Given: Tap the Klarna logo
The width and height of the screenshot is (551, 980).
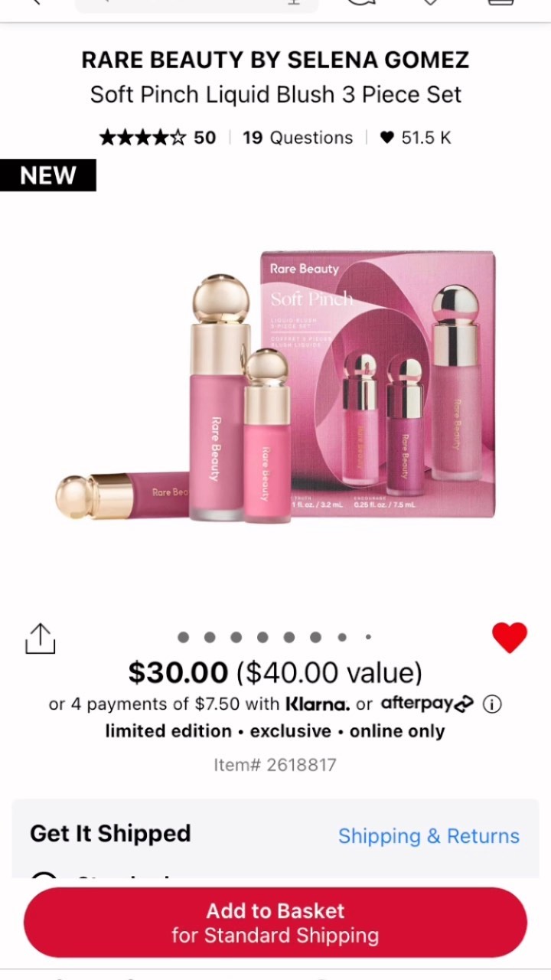Looking at the screenshot, I should (x=318, y=704).
